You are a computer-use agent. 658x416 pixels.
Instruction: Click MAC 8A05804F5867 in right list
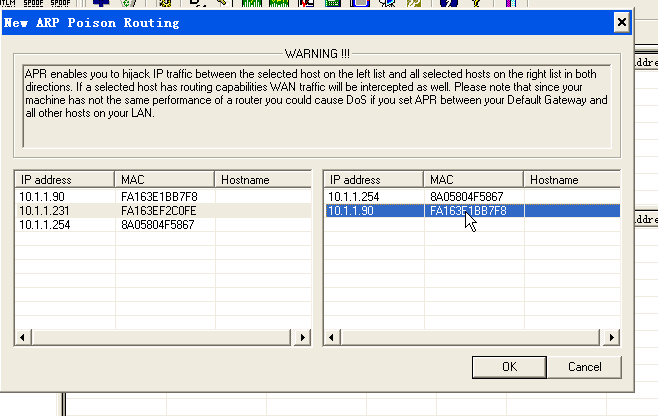466,196
